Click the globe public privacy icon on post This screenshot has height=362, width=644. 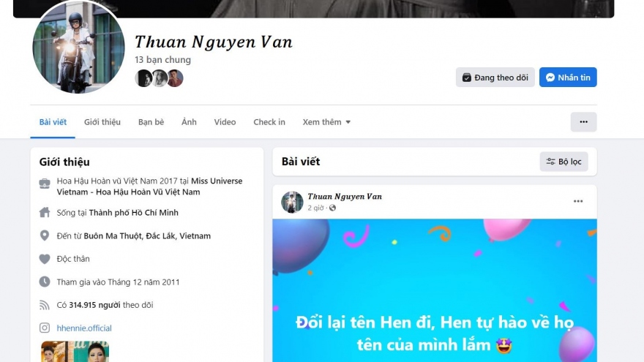point(333,208)
